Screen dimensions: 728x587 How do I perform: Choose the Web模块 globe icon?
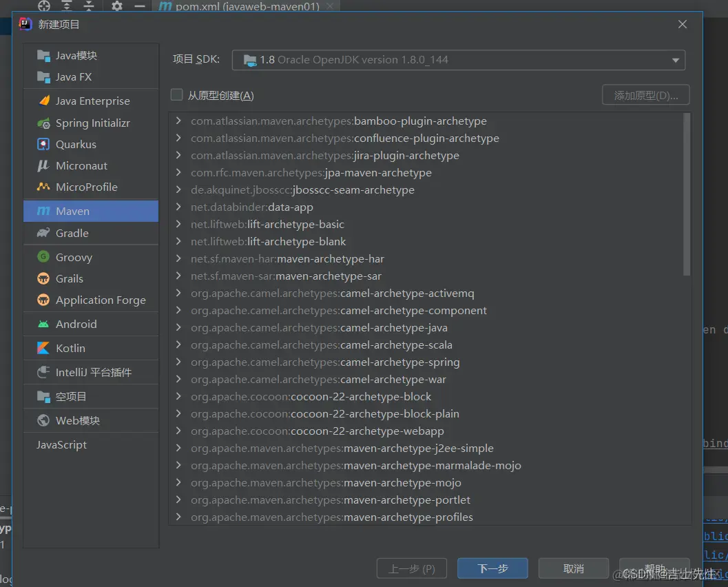pyautogui.click(x=43, y=421)
